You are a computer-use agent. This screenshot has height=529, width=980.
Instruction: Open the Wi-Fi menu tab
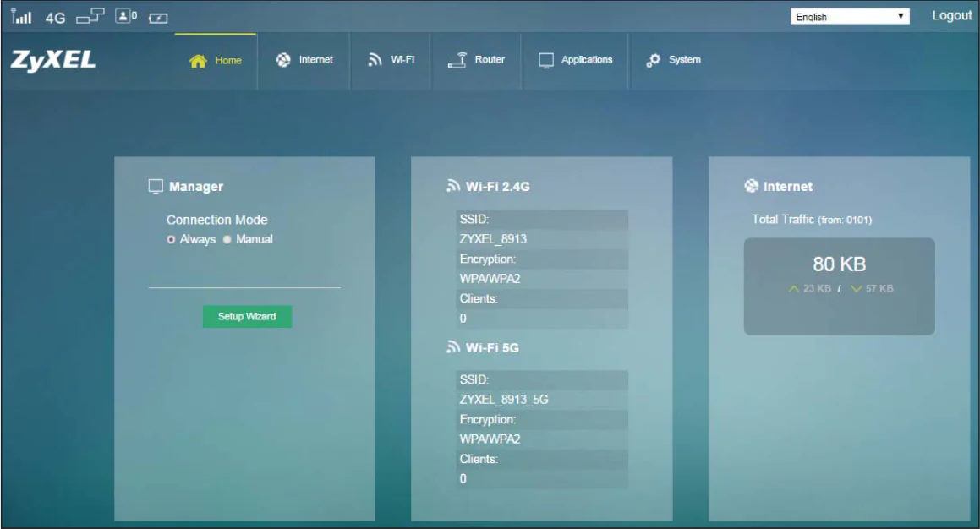(391, 60)
